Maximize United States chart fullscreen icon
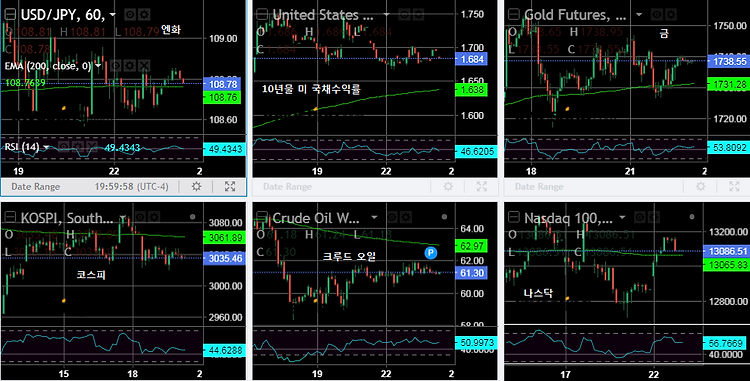 pyautogui.click(x=482, y=186)
